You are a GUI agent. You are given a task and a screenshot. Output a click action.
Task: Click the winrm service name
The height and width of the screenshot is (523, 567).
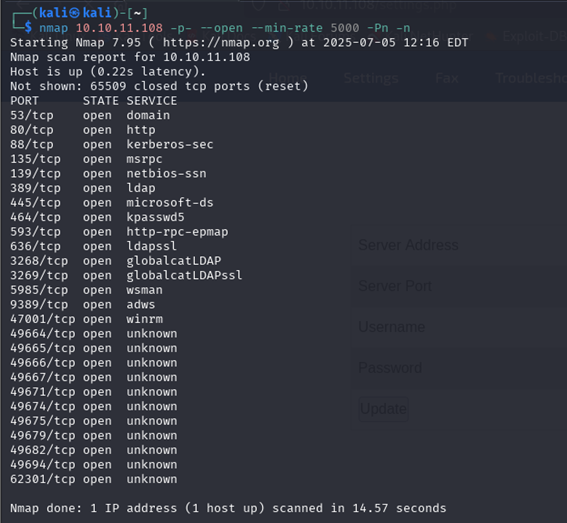pos(144,319)
